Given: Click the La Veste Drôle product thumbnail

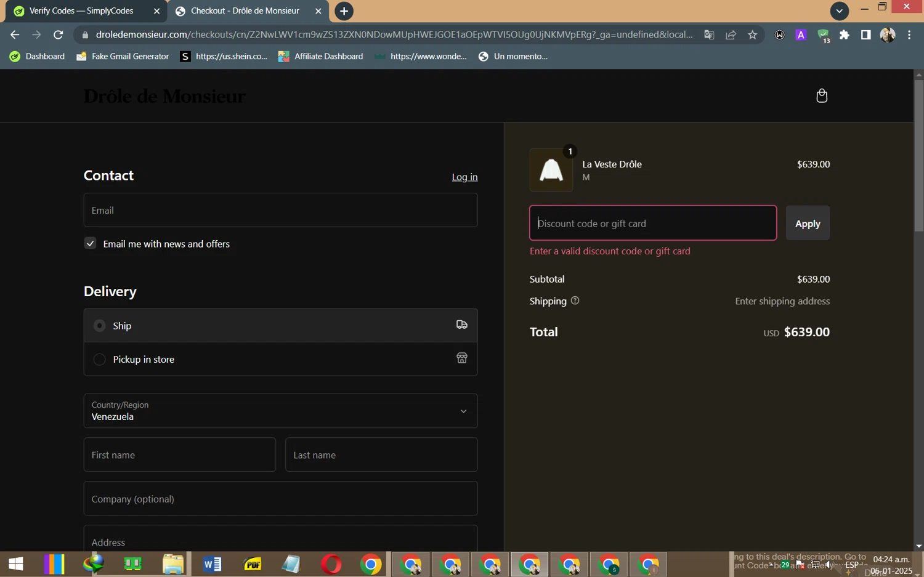Looking at the screenshot, I should (551, 170).
